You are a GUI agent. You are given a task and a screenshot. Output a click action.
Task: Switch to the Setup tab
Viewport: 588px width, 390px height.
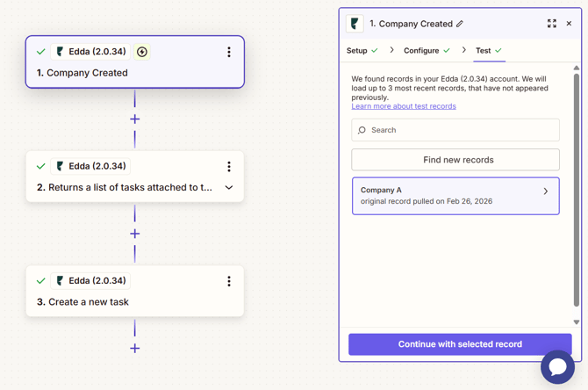coord(357,51)
